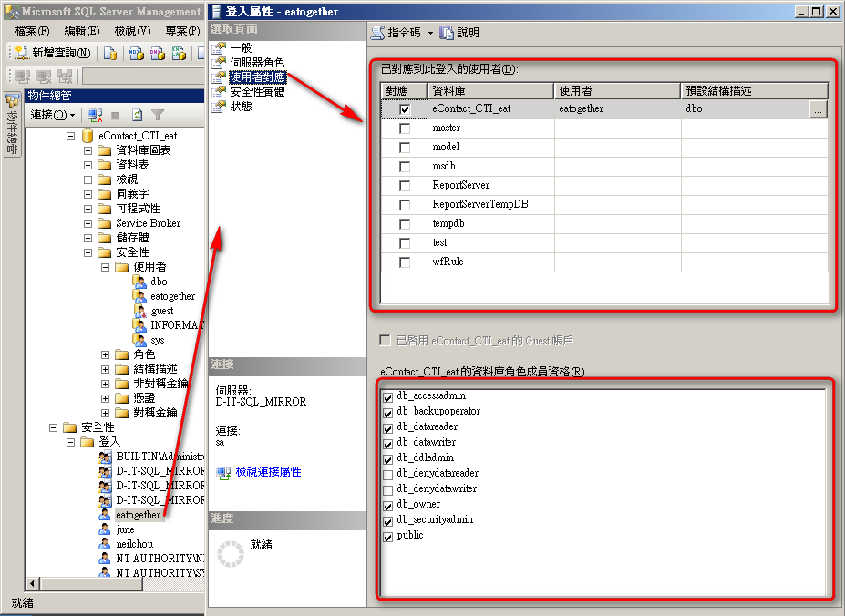The width and height of the screenshot is (845, 616).
Task: Check mapping for tempdb database
Action: 405,223
